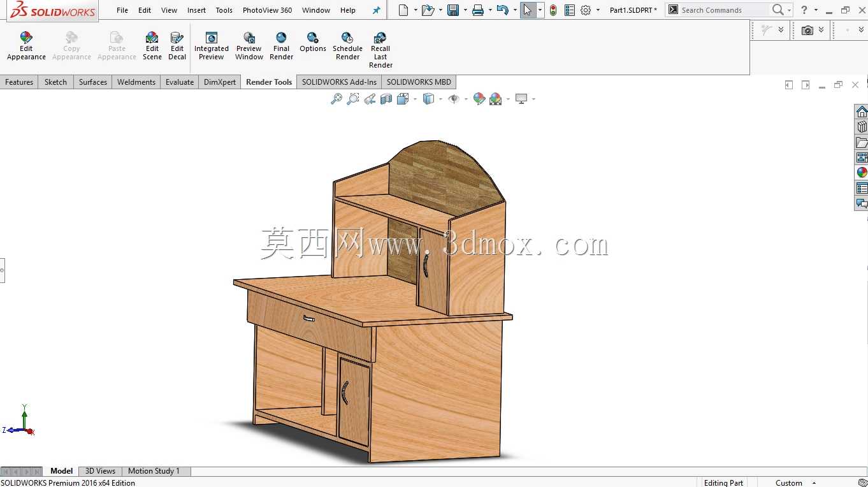The height and width of the screenshot is (487, 868).
Task: Open the Preview Window render
Action: [249, 46]
